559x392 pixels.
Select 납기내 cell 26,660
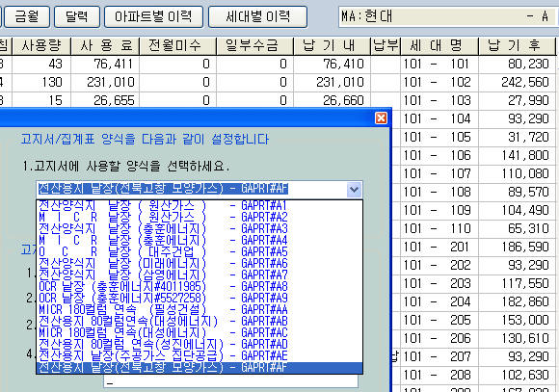[x=332, y=100]
